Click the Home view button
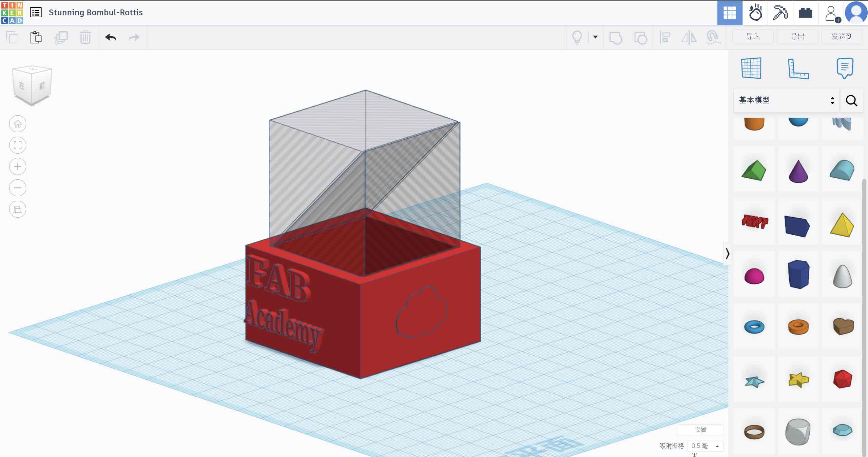The height and width of the screenshot is (457, 868). point(18,124)
